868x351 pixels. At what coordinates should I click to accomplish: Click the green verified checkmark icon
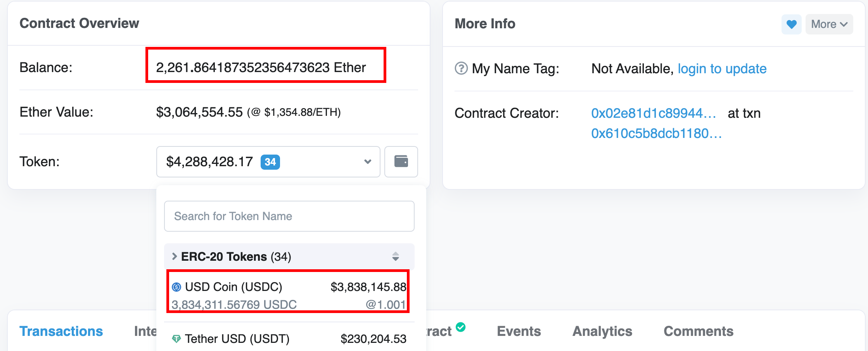tap(460, 327)
